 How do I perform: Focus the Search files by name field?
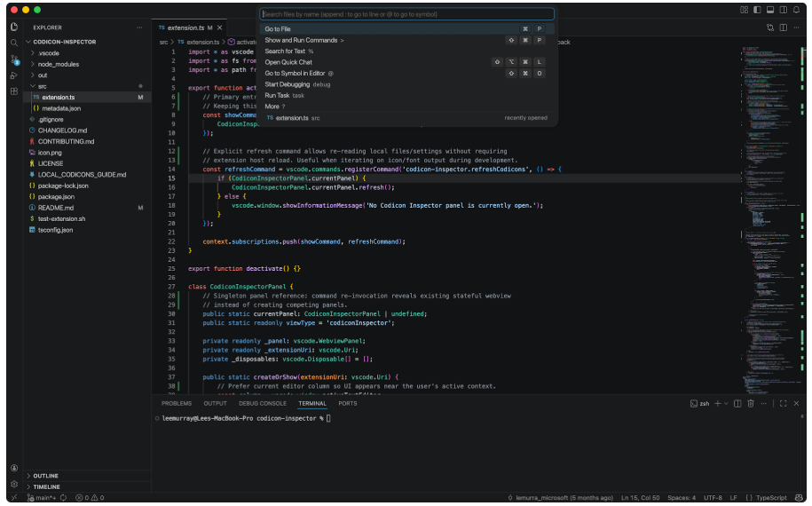point(406,14)
